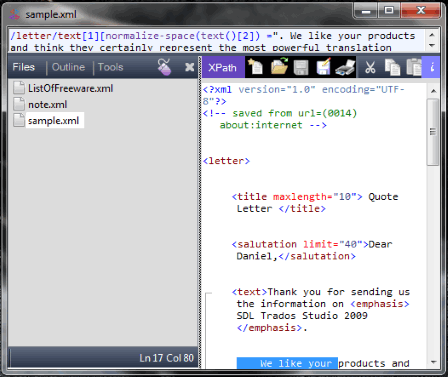Click editor scrollbar up arrow
The height and width of the screenshot is (377, 448).
tap(433, 91)
